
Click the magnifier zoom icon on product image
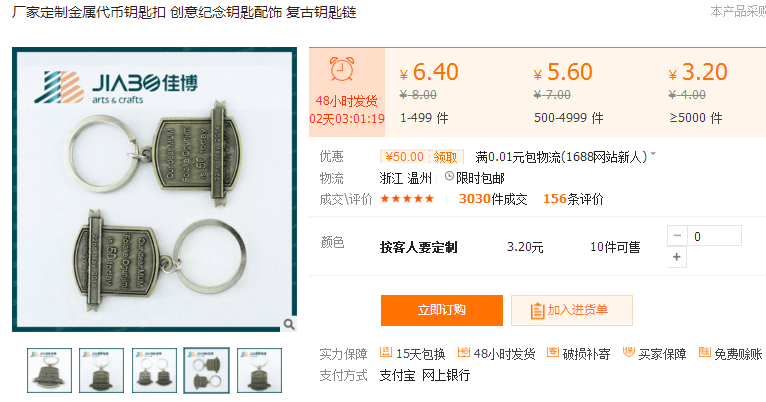[289, 324]
